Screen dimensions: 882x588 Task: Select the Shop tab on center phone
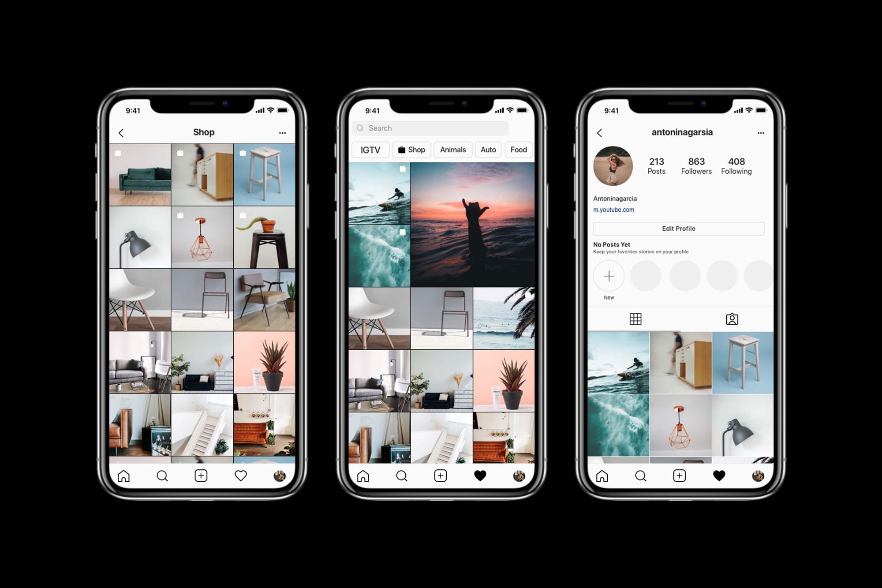coord(412,150)
